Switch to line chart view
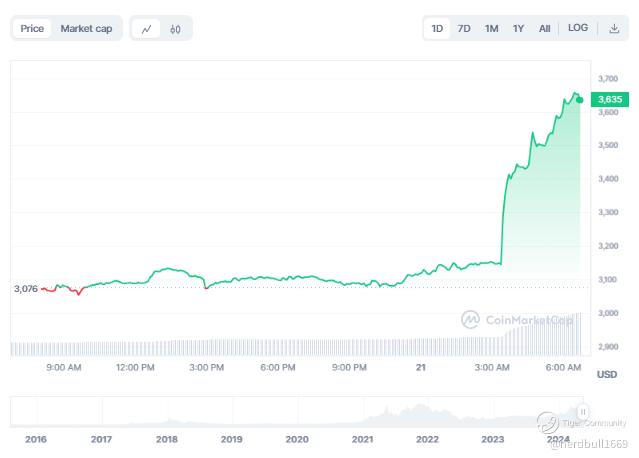The width and height of the screenshot is (639, 458). pyautogui.click(x=147, y=29)
